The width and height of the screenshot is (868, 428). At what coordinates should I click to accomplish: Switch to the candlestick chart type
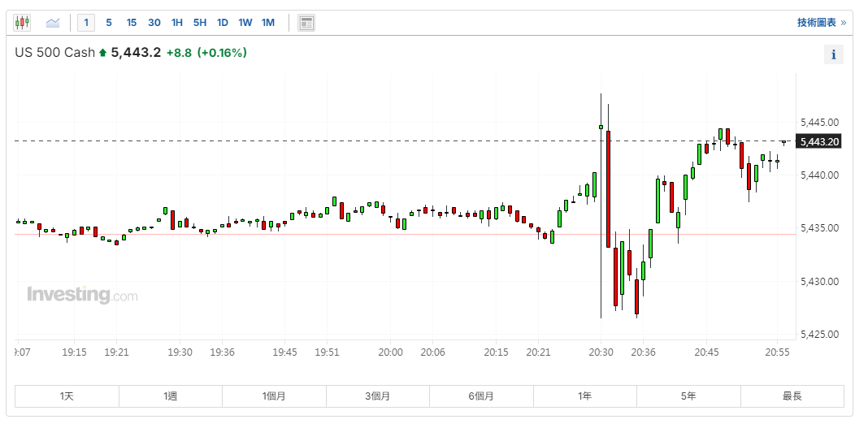(x=23, y=23)
